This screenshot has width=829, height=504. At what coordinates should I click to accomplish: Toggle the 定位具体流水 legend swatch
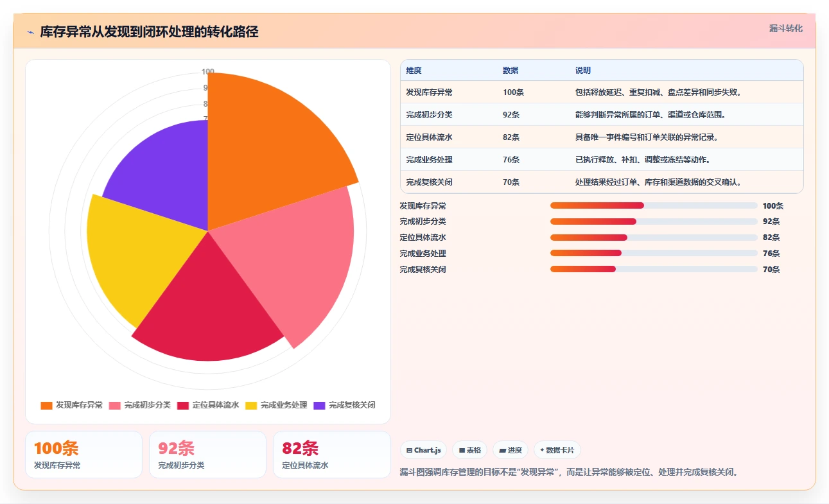coord(183,406)
